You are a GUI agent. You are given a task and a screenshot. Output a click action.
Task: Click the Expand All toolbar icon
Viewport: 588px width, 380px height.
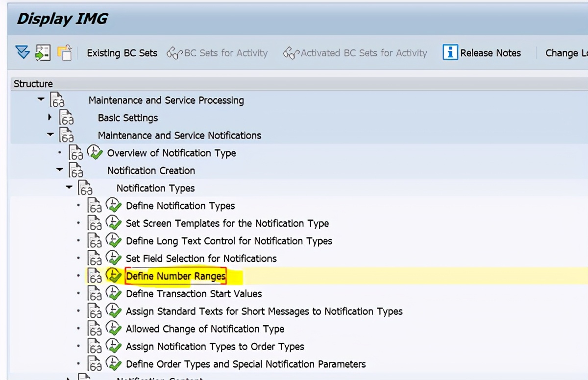point(23,52)
